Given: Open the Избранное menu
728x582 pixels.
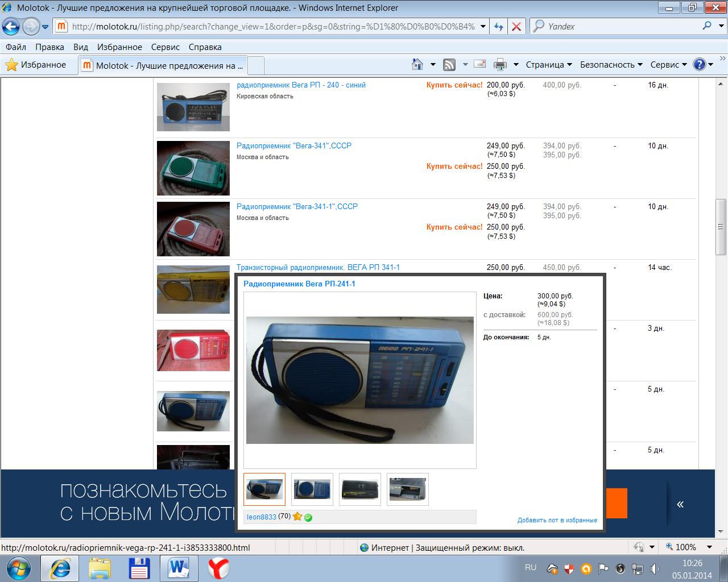Looking at the screenshot, I should [119, 47].
